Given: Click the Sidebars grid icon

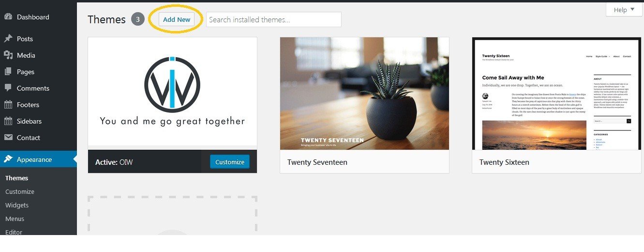Looking at the screenshot, I should point(8,121).
